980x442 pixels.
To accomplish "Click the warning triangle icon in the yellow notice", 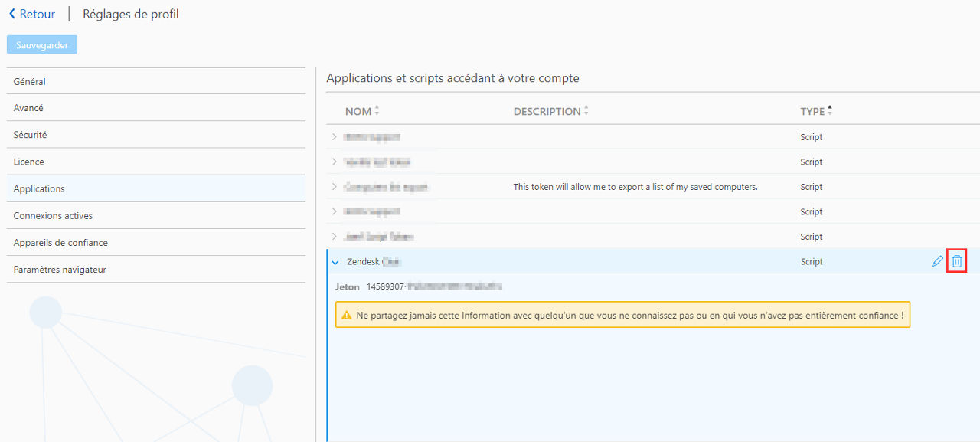I will point(347,315).
